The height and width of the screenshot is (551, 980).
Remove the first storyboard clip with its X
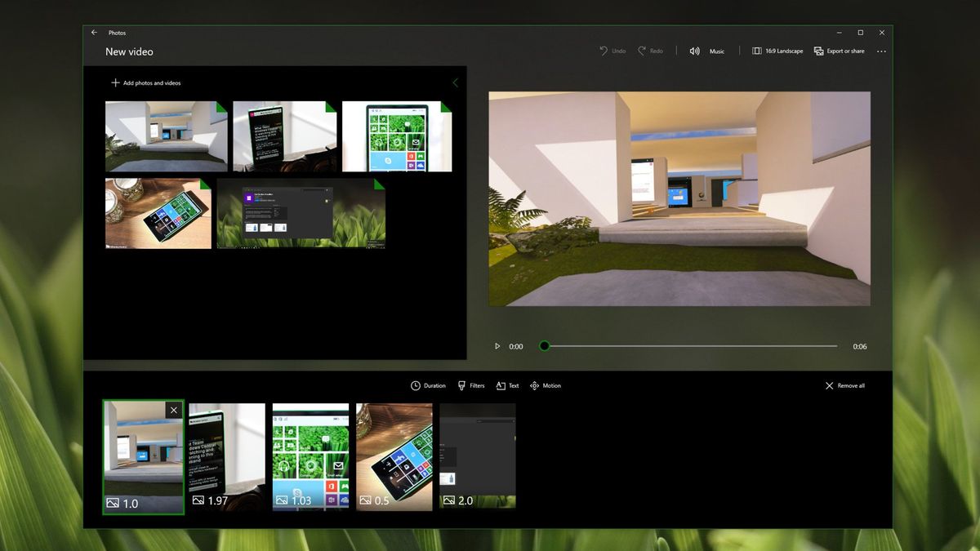[174, 409]
